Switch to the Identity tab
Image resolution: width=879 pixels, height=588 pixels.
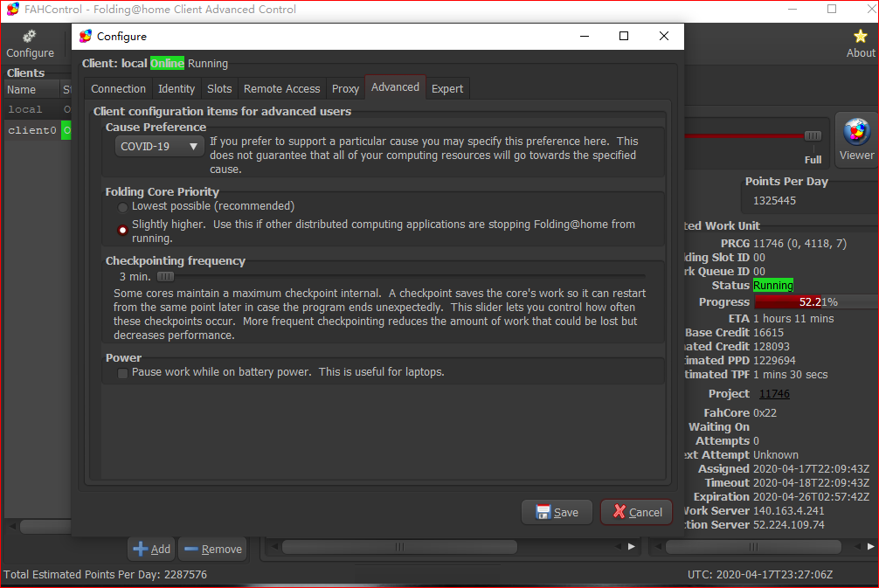176,88
